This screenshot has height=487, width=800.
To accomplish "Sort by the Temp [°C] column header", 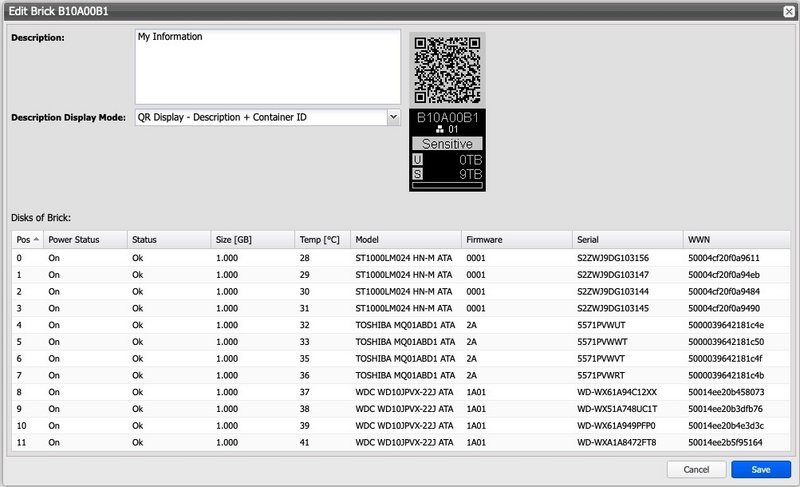I will pyautogui.click(x=320, y=240).
